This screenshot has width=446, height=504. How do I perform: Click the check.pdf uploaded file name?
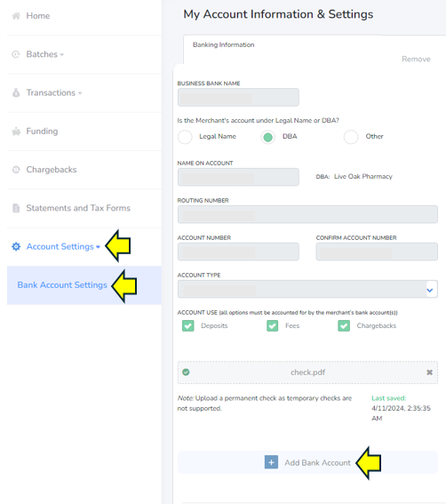point(307,372)
